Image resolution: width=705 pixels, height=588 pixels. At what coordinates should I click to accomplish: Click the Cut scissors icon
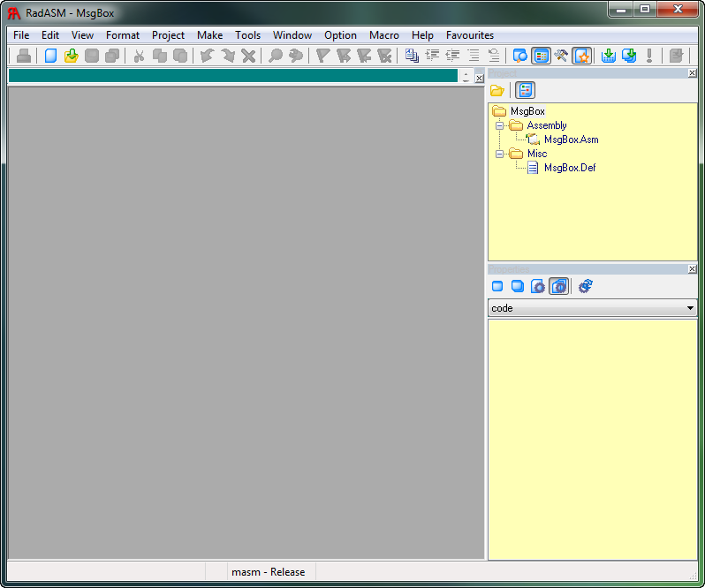pos(140,57)
